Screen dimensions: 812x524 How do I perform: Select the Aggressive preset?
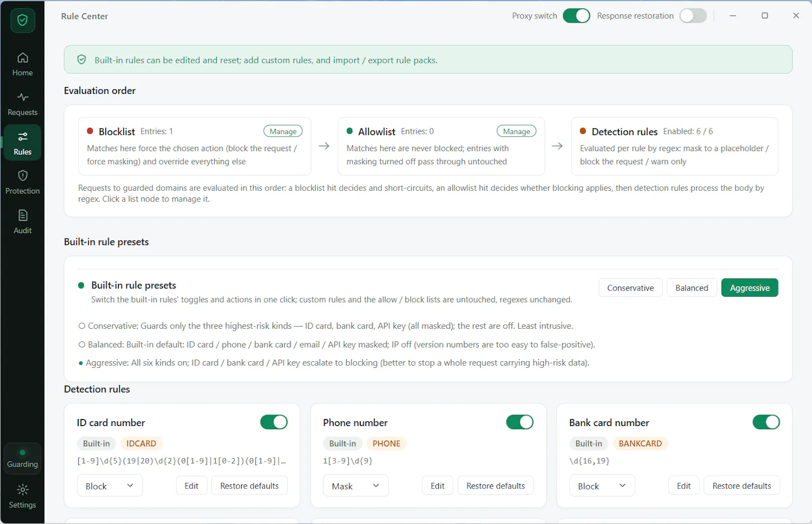point(750,288)
